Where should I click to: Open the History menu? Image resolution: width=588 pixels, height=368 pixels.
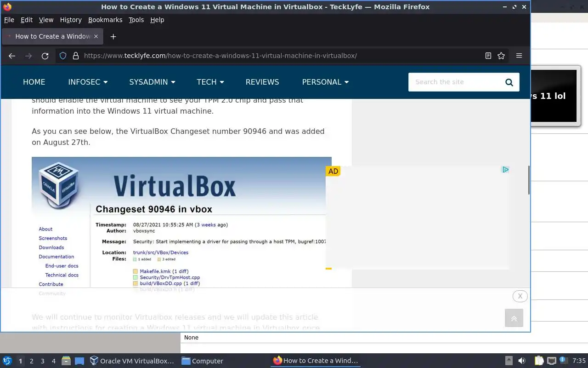[71, 20]
